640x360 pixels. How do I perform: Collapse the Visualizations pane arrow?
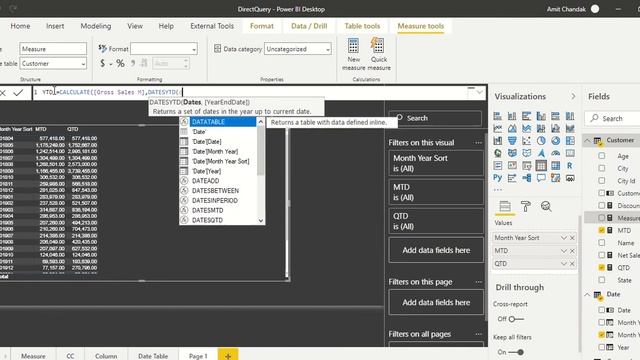(573, 97)
